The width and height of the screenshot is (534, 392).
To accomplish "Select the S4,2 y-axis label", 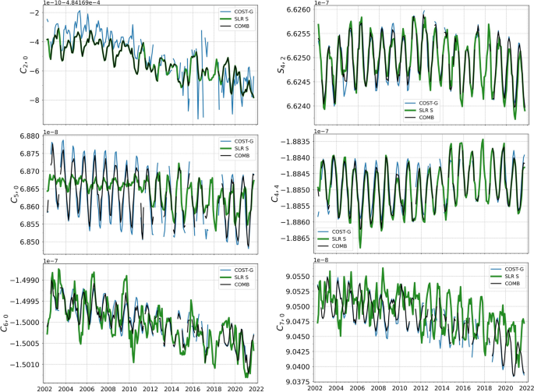I will click(x=281, y=64).
